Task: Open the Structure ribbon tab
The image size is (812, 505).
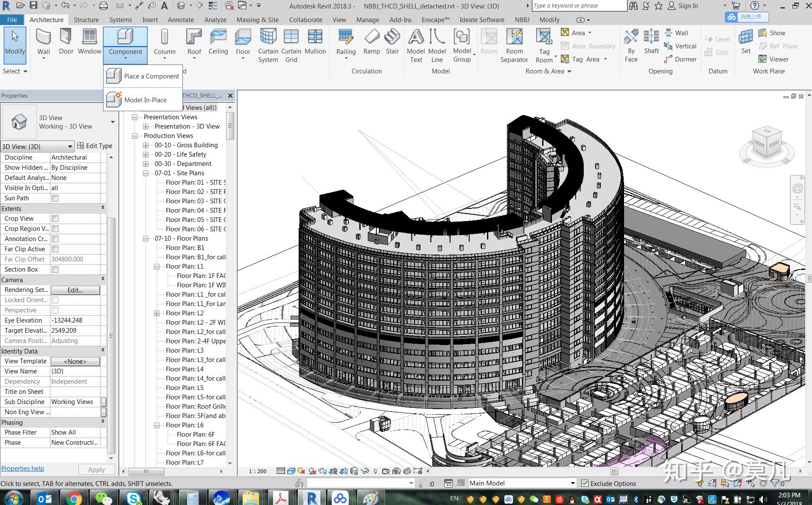Action: click(x=86, y=20)
